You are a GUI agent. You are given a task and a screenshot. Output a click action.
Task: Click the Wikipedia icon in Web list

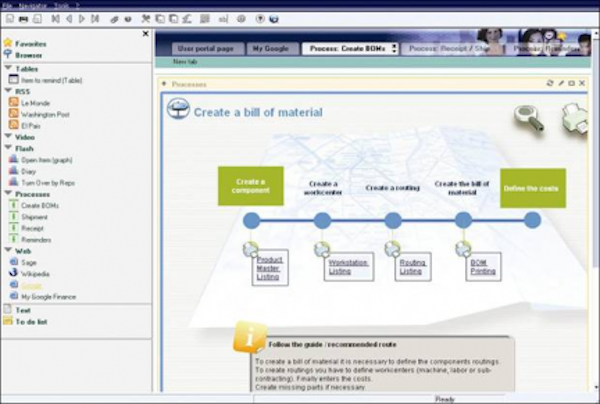(x=13, y=273)
